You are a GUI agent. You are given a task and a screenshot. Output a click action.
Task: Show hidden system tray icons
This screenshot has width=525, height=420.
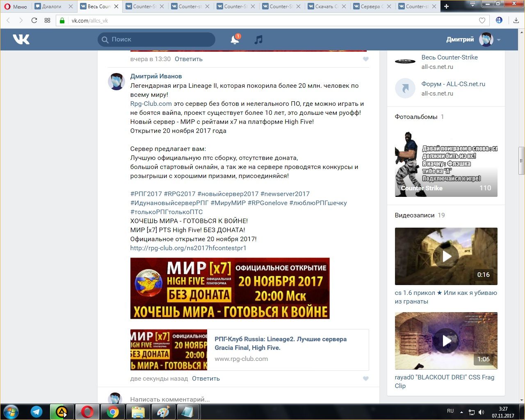coord(461,412)
